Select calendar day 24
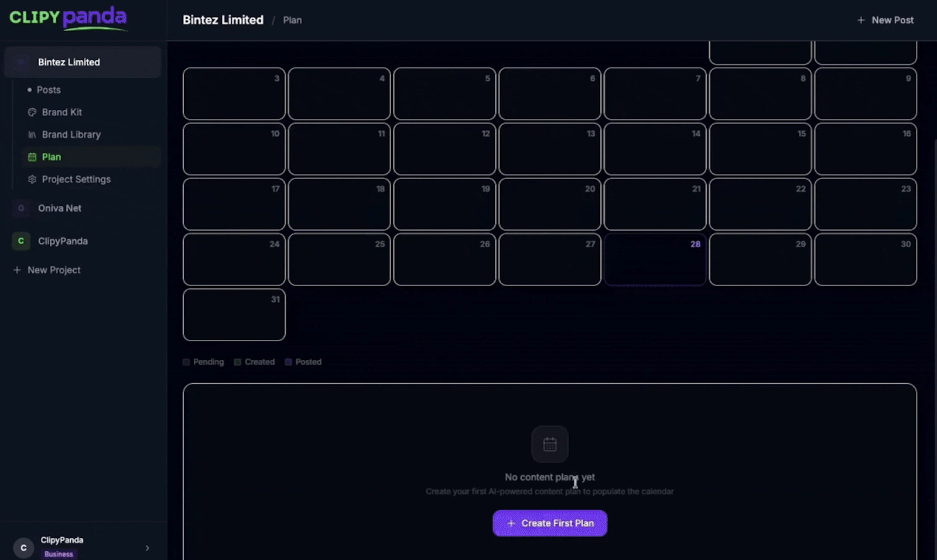Viewport: 937px width, 560px height. [234, 259]
